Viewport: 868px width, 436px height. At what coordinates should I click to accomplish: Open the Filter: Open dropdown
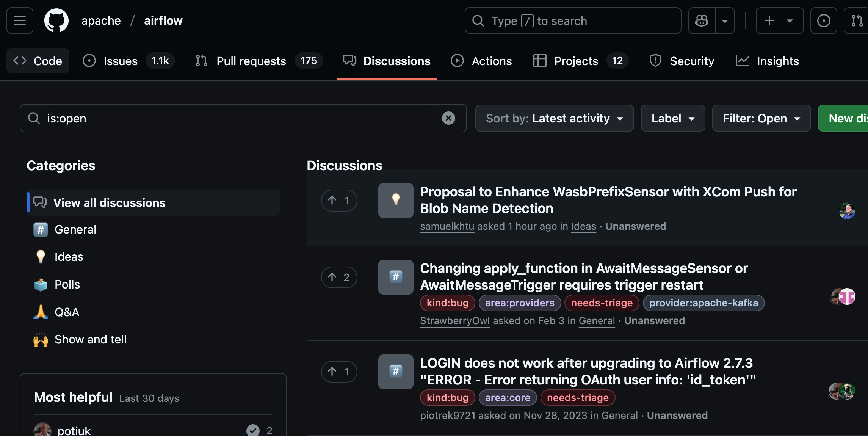pyautogui.click(x=761, y=118)
